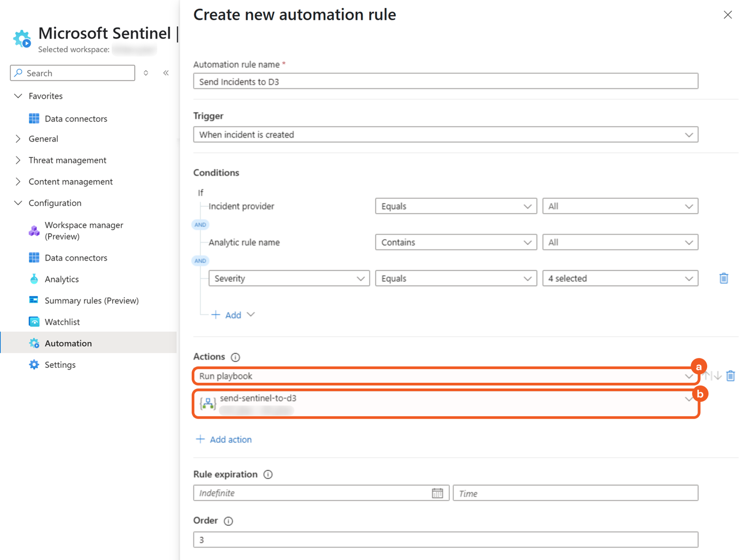Click the Actions info icon
Screen dimensions: 752x560
235,357
